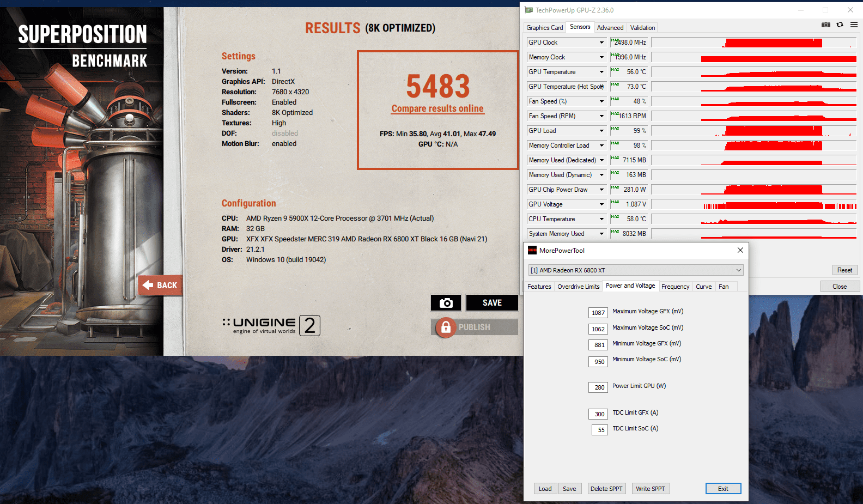The height and width of the screenshot is (504, 863).
Task: Click the Superposition screenshot camera button
Action: click(446, 303)
